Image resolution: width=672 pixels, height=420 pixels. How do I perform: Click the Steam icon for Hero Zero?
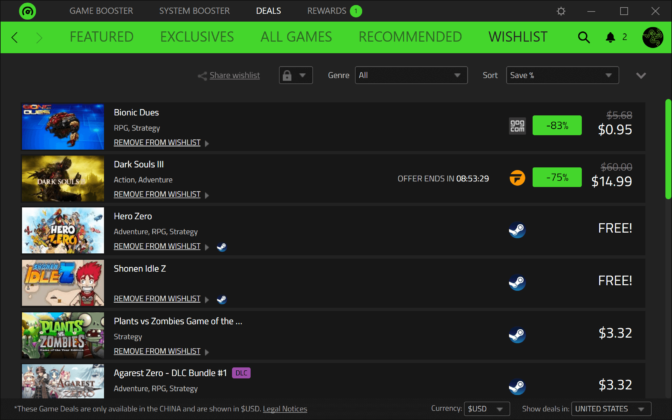[x=517, y=229]
